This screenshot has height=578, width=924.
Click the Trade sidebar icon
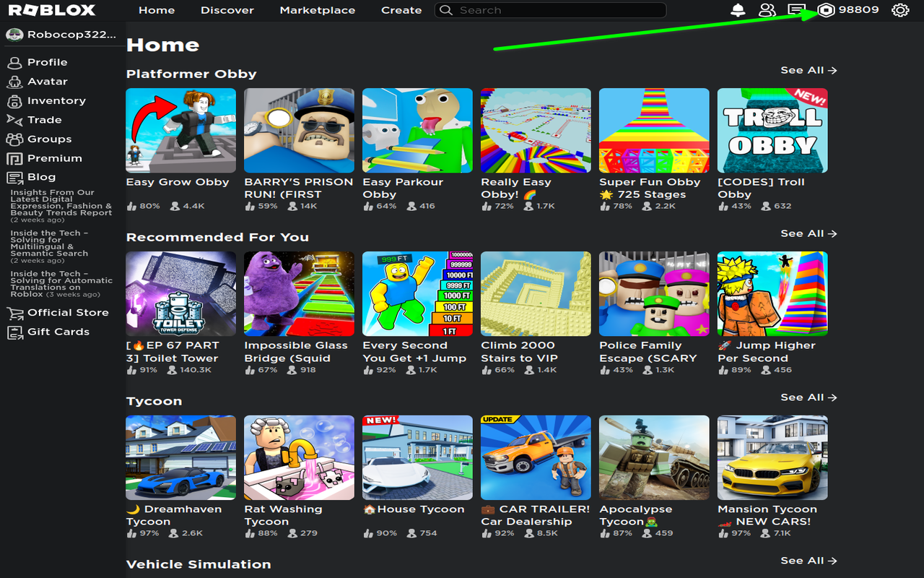click(x=14, y=120)
